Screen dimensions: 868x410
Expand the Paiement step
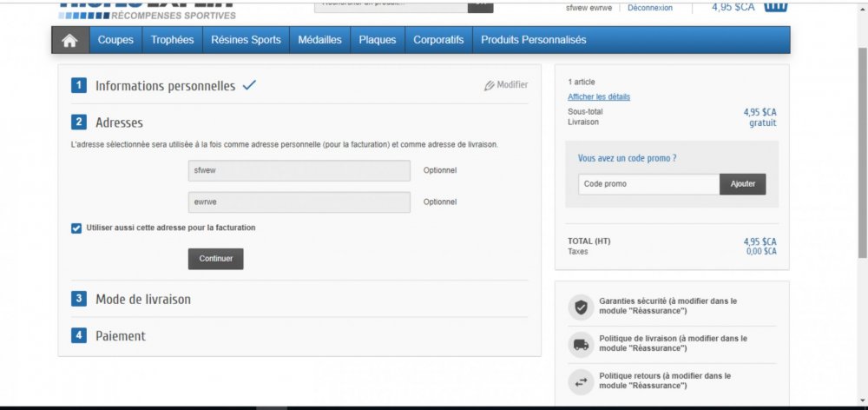point(121,336)
